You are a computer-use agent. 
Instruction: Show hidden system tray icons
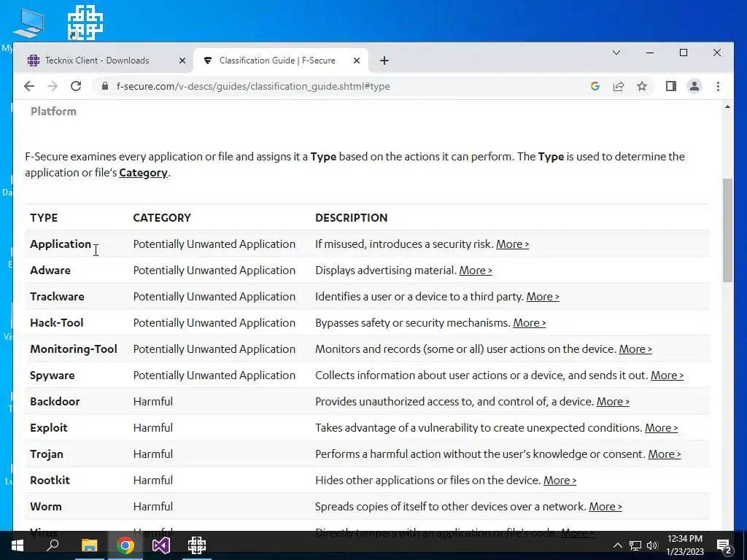617,545
